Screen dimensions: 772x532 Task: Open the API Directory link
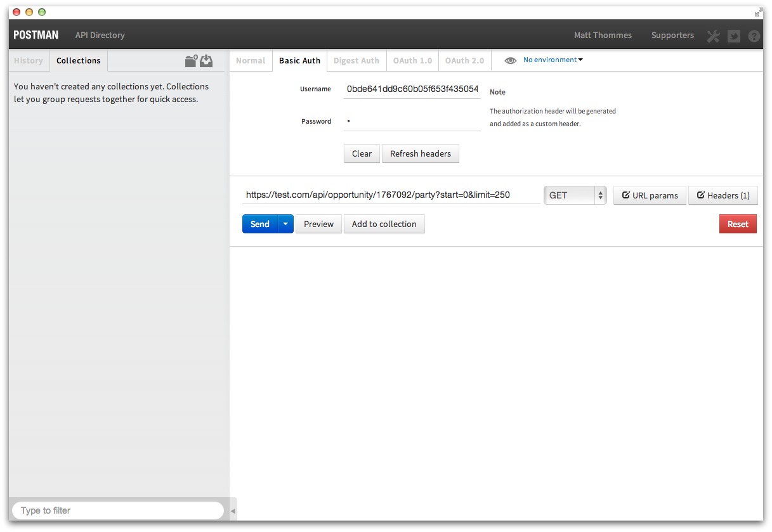pos(100,35)
